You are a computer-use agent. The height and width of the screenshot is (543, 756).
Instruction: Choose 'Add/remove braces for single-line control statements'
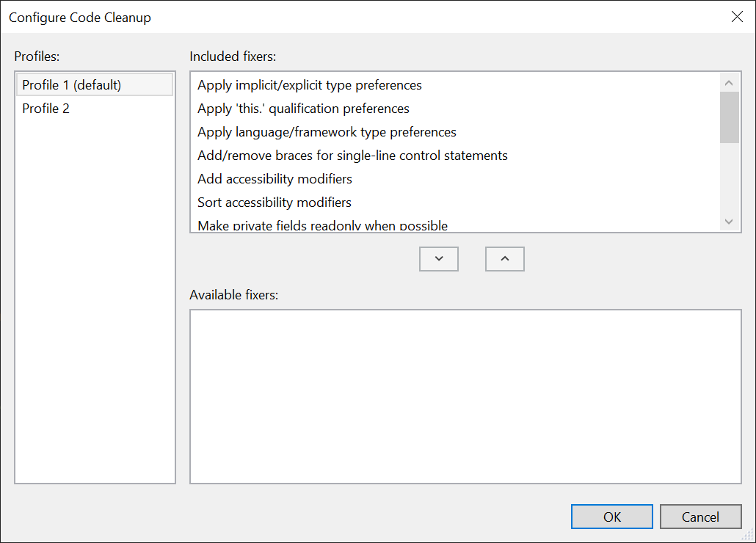point(352,156)
